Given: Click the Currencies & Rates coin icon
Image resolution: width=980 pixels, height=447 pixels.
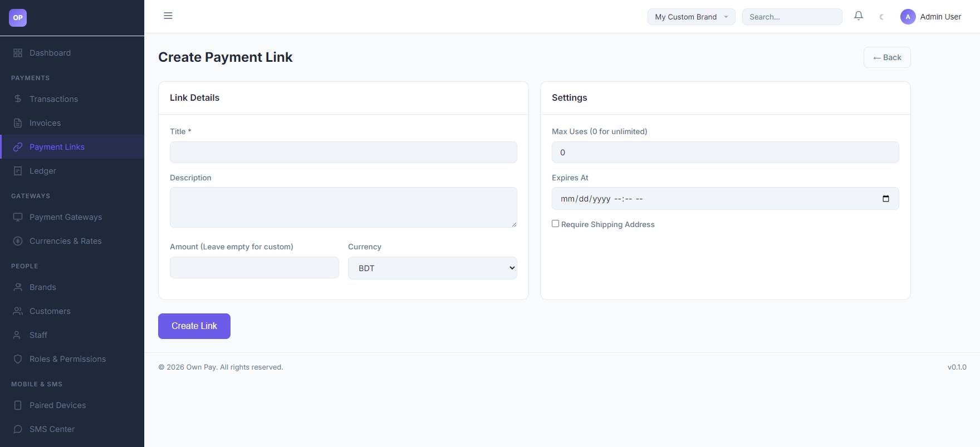Looking at the screenshot, I should pyautogui.click(x=18, y=241).
